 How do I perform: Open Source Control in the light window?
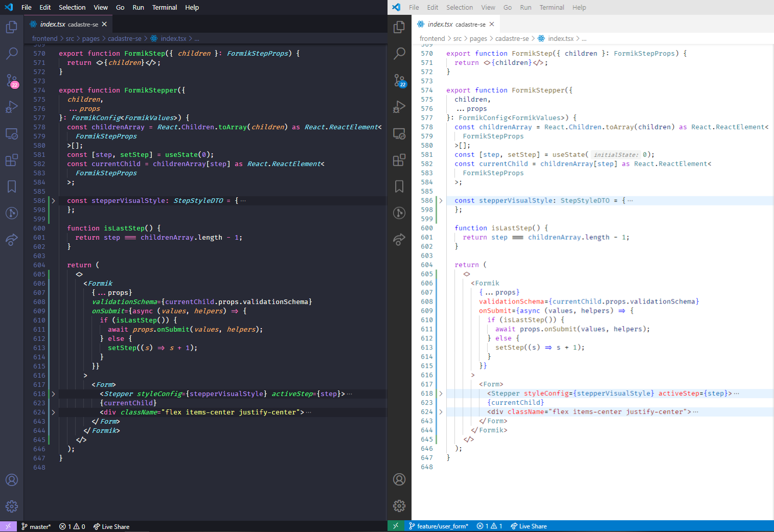click(399, 80)
